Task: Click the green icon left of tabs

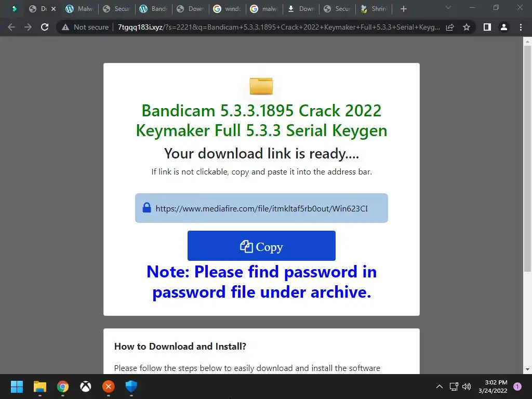Action: click(14, 9)
